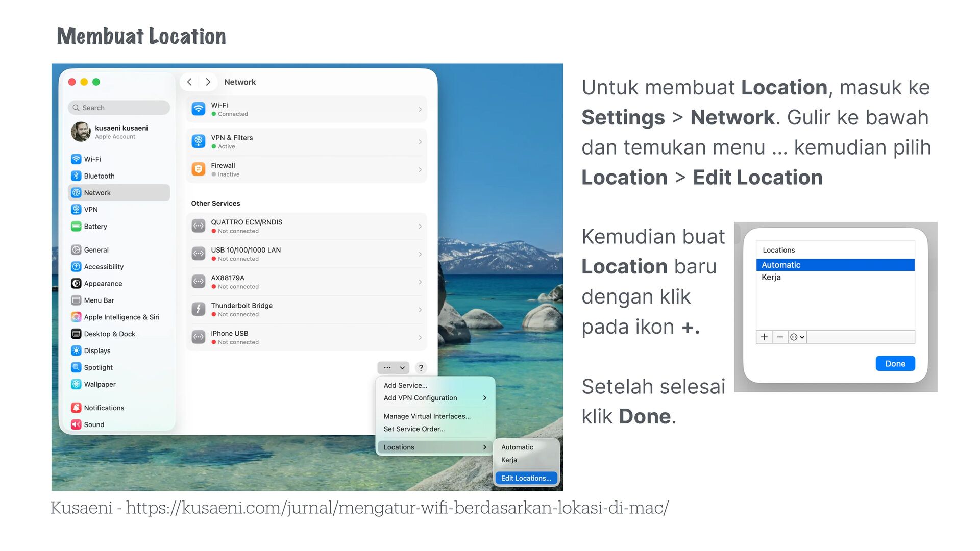This screenshot has height=551, width=980.
Task: Select Kerja in the Locations list
Action: coord(771,277)
